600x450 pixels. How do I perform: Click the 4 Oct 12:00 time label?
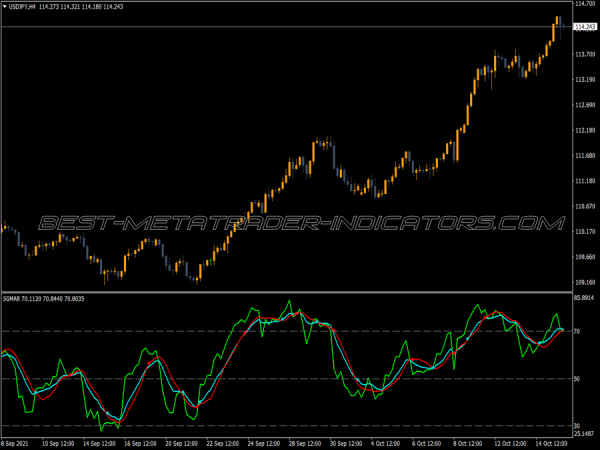[x=386, y=444]
